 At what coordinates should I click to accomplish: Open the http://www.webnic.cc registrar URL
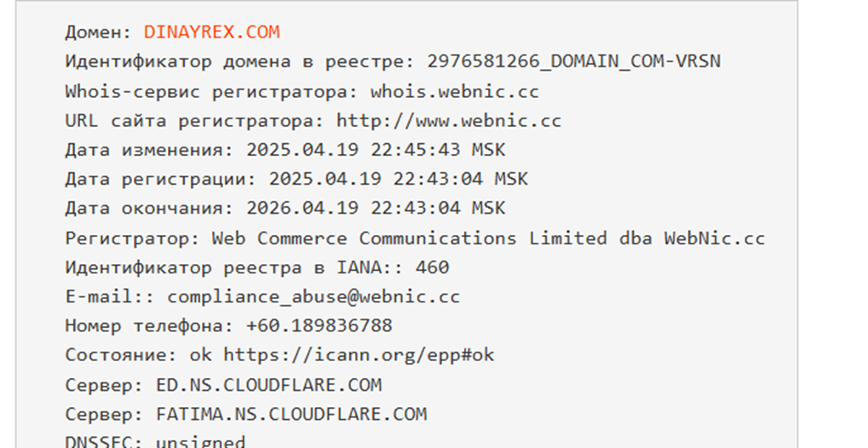tap(449, 121)
